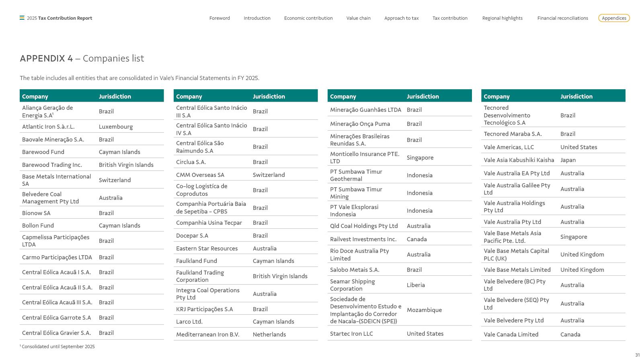The height and width of the screenshot is (363, 644).
Task: Click the 2025 Tax Contribution Report title
Action: click(x=59, y=18)
